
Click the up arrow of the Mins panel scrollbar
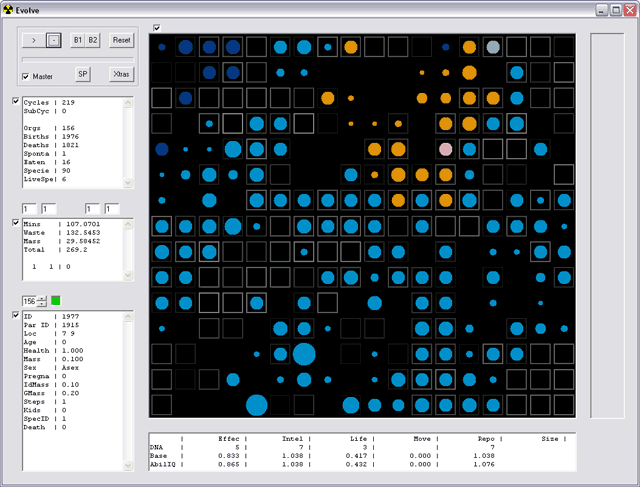tap(128, 224)
